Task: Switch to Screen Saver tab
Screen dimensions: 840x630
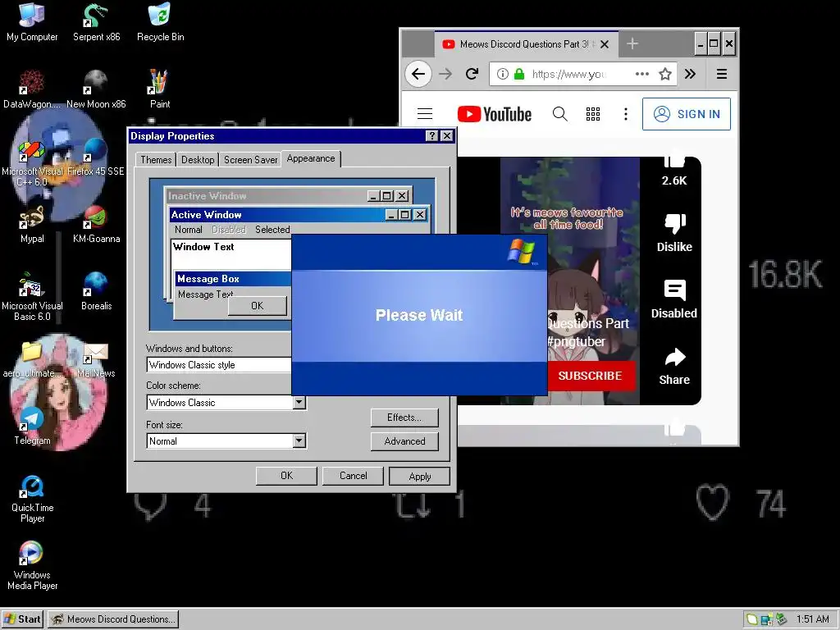Action: click(x=250, y=160)
